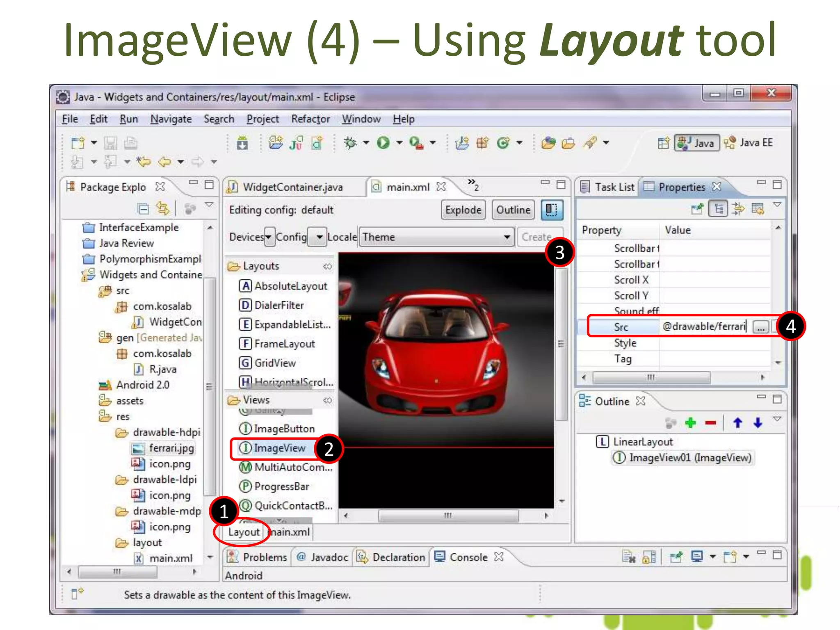This screenshot has height=630, width=840.
Task: Pin the Properties view to selection
Action: click(697, 209)
